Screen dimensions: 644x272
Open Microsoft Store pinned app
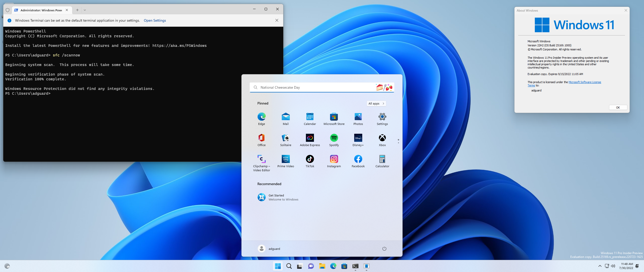[334, 119]
